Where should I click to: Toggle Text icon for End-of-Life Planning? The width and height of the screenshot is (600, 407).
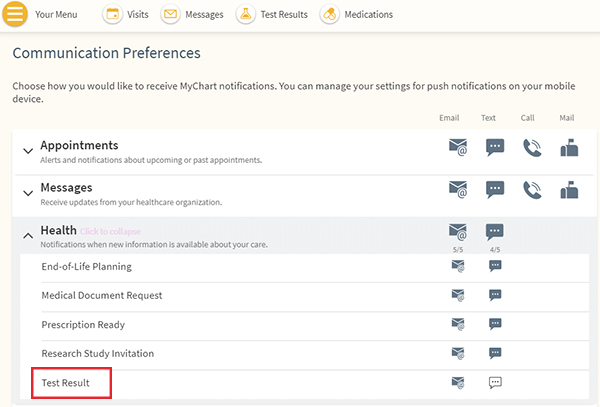[495, 266]
